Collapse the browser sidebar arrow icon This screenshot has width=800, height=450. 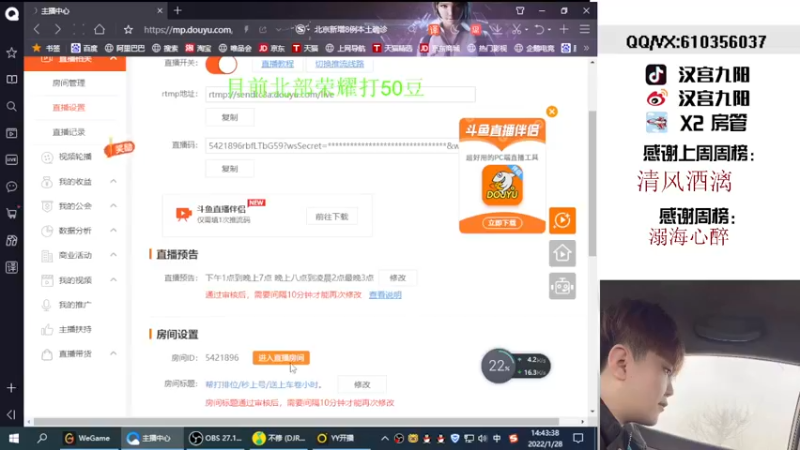(11, 414)
